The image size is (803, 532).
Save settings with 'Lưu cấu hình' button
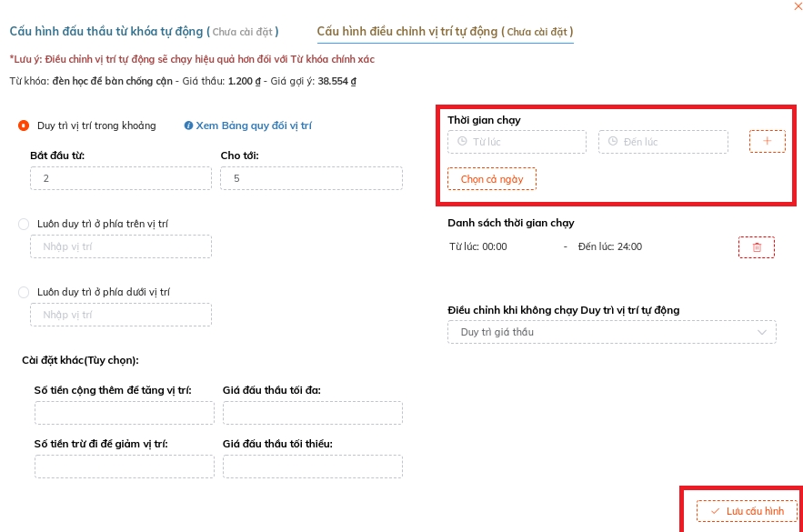(746, 511)
